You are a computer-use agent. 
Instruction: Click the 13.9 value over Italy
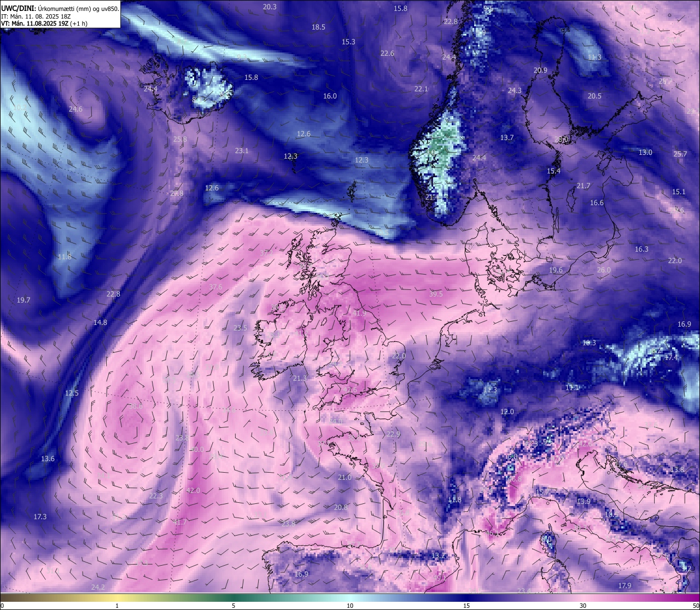click(x=584, y=502)
